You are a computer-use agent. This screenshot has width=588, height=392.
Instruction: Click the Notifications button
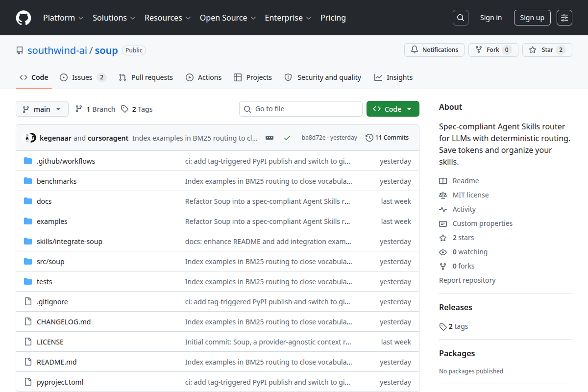pos(434,50)
